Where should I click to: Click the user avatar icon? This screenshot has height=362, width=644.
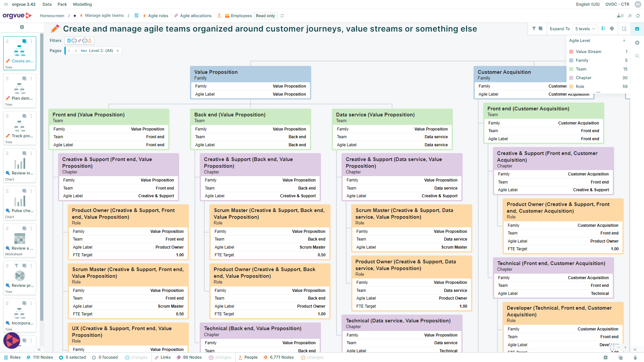[638, 4]
